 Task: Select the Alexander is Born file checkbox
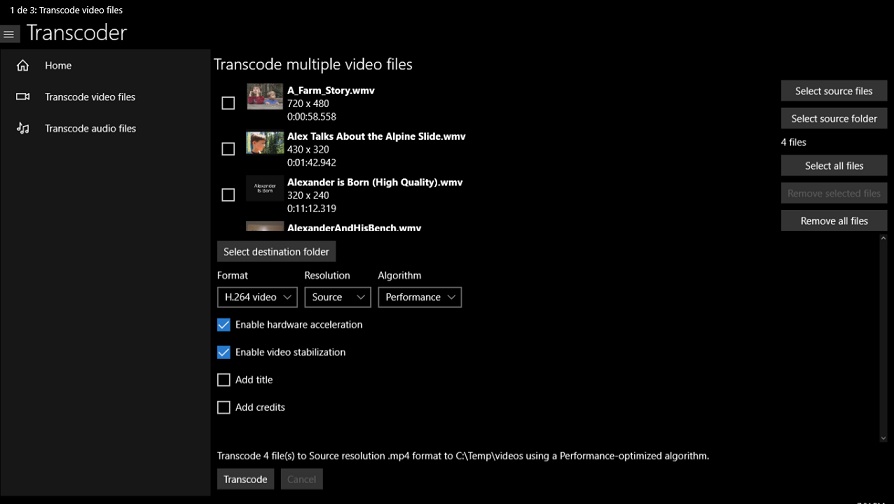(228, 195)
